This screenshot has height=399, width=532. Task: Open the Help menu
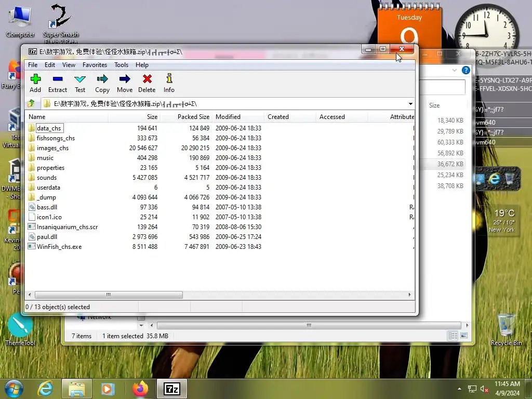click(142, 65)
